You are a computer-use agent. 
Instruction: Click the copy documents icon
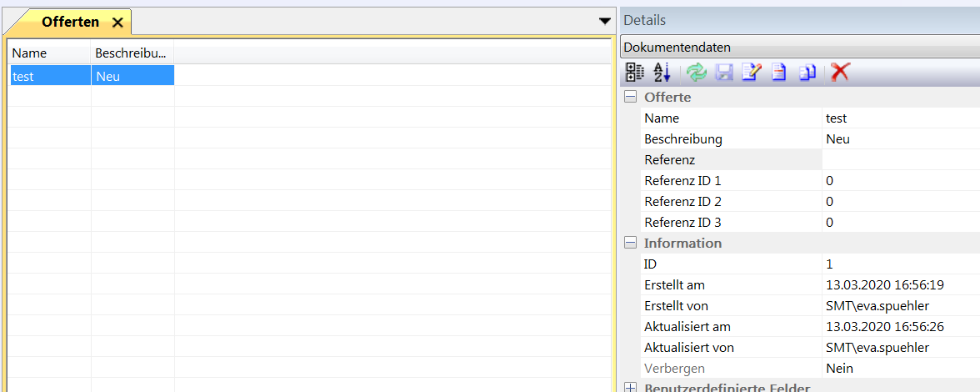pos(807,73)
